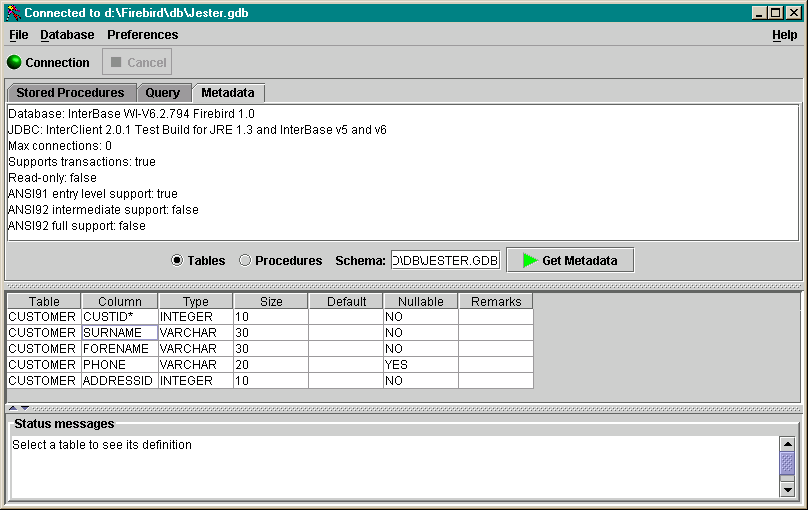Sort by the Nullable column header

click(420, 301)
